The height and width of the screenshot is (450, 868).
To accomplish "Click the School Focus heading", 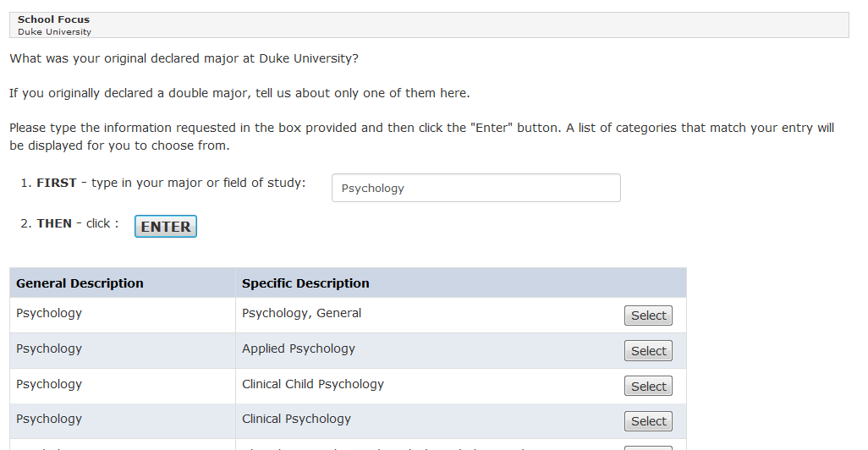I will click(53, 19).
